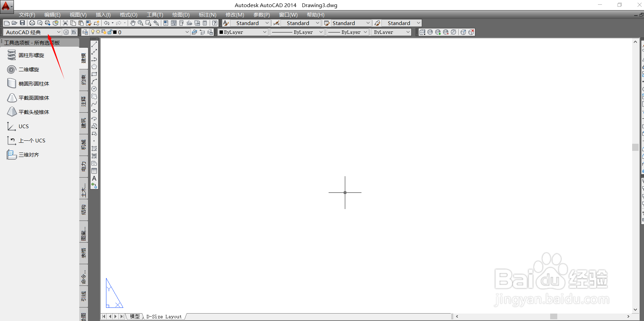Open the 绘图(D) menu

pyautogui.click(x=181, y=15)
